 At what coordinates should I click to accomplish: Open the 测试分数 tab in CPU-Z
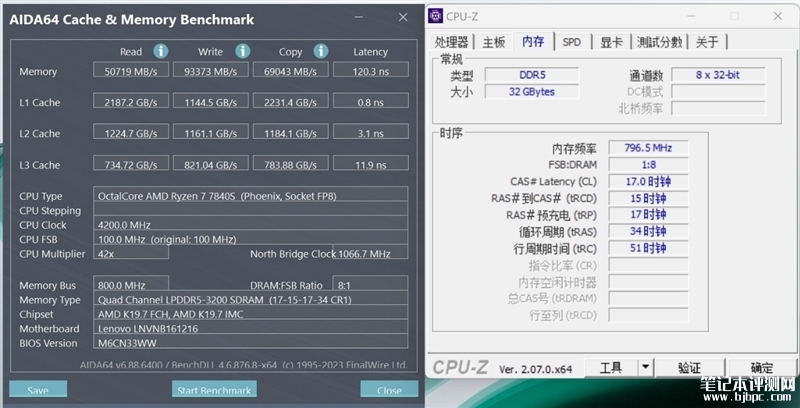click(660, 42)
